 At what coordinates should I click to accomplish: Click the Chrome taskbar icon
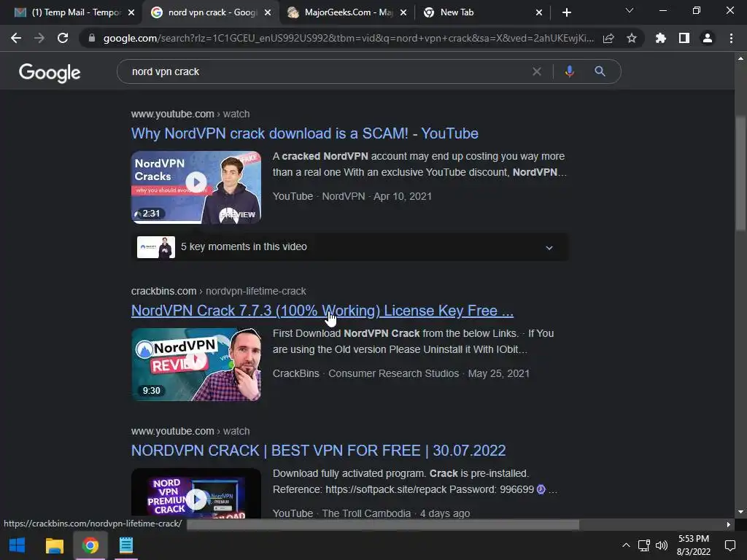90,545
